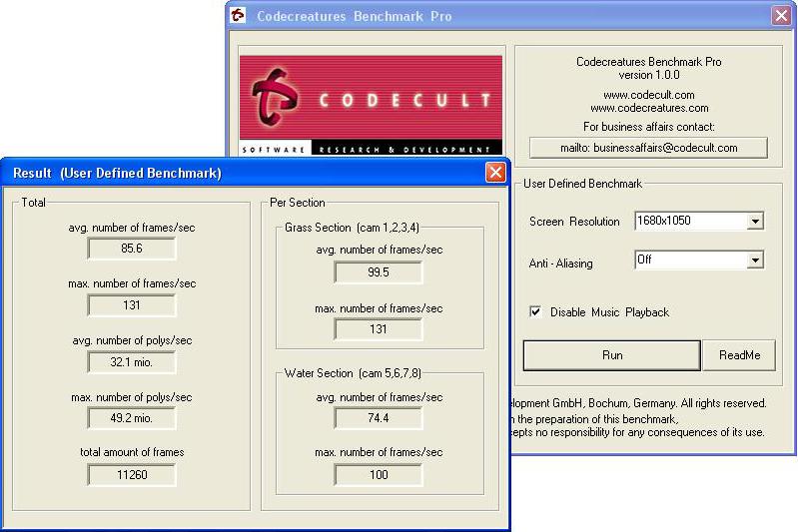Open the Screen Resolution dropdown arrow
This screenshot has height=532, width=798.
(x=755, y=221)
